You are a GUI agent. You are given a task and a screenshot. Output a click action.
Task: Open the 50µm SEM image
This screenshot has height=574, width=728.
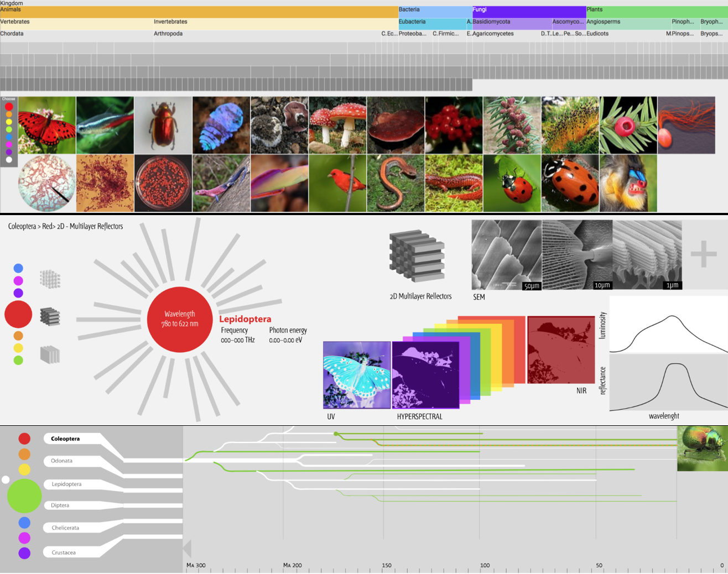pyautogui.click(x=506, y=254)
